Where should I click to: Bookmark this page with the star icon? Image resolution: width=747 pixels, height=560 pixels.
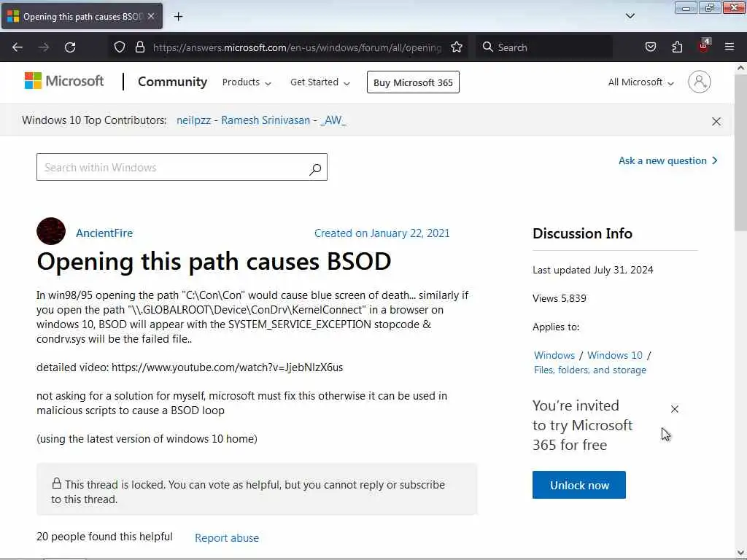click(x=457, y=47)
